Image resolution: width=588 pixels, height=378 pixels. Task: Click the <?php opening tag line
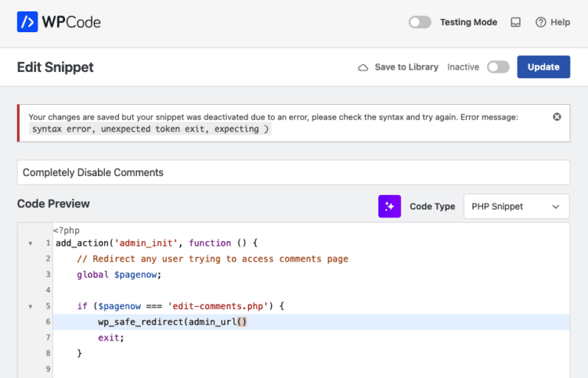click(67, 230)
